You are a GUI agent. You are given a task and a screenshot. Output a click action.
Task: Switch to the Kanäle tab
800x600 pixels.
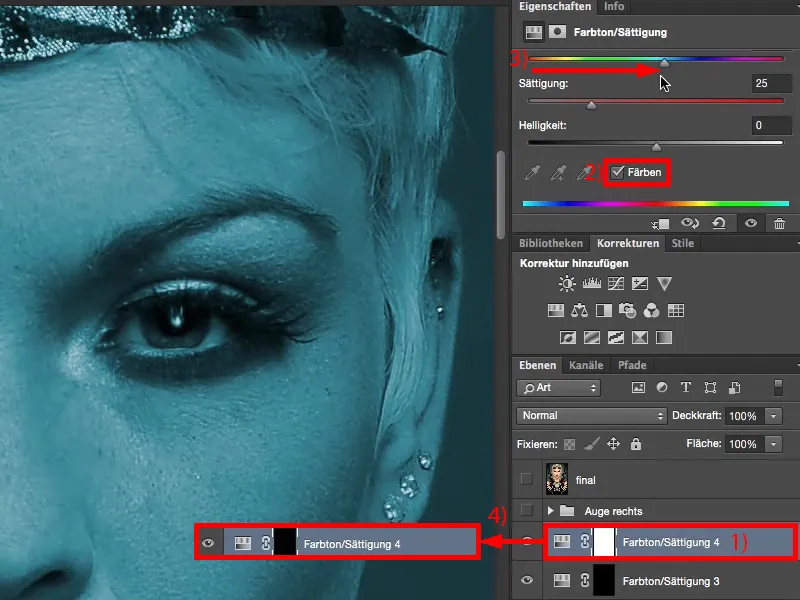click(x=586, y=365)
